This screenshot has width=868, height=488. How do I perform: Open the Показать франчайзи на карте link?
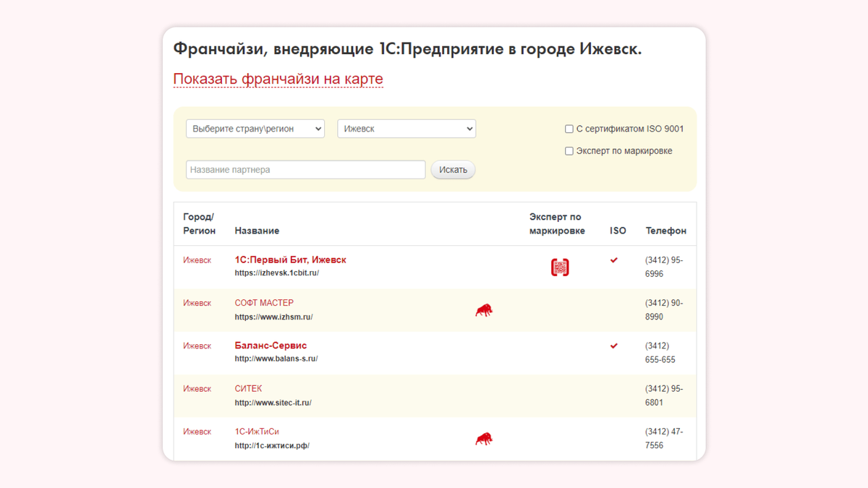tap(278, 79)
